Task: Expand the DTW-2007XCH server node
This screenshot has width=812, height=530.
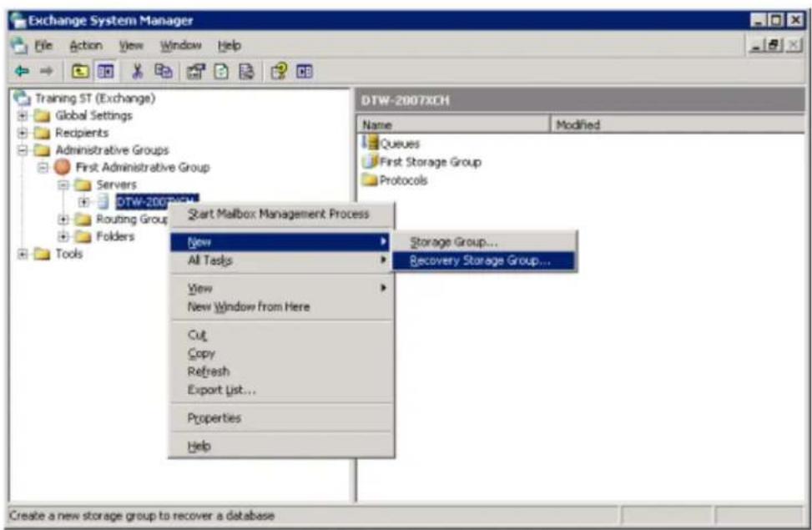Action: 84,202
